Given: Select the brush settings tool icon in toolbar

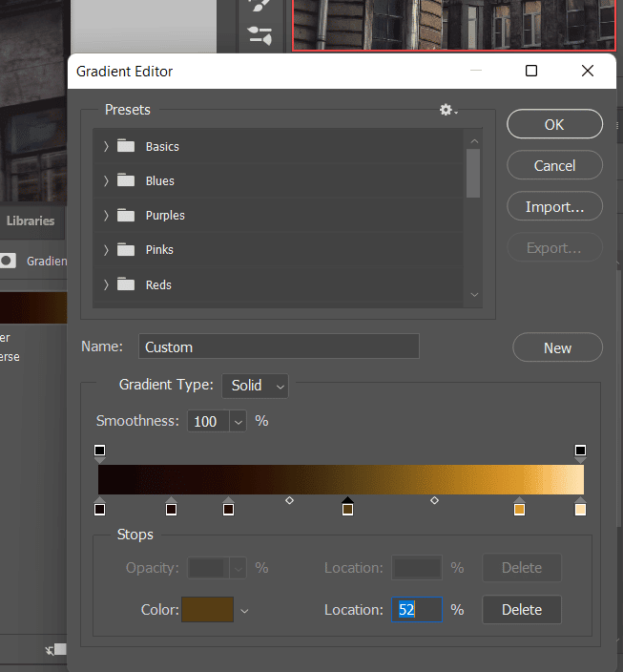Looking at the screenshot, I should pyautogui.click(x=260, y=35).
